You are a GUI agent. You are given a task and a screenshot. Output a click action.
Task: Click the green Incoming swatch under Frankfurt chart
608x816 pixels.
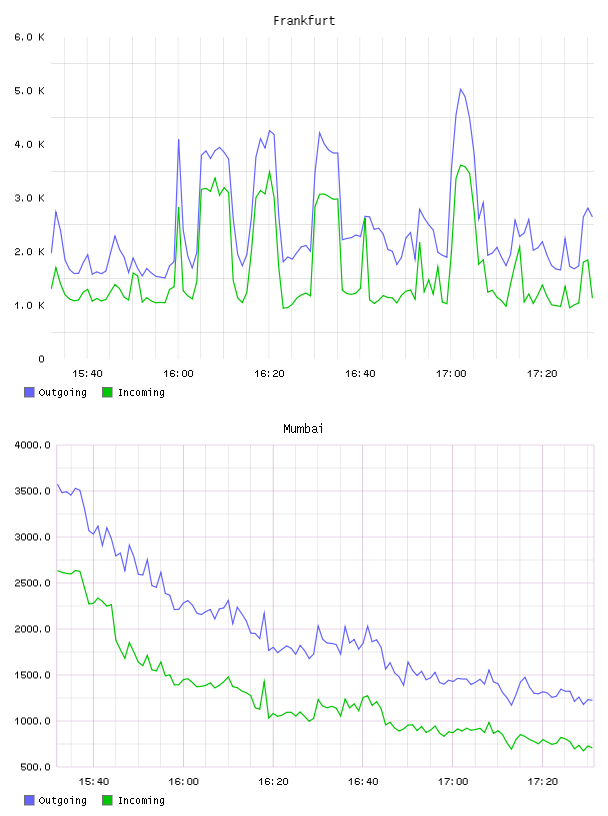click(x=107, y=392)
